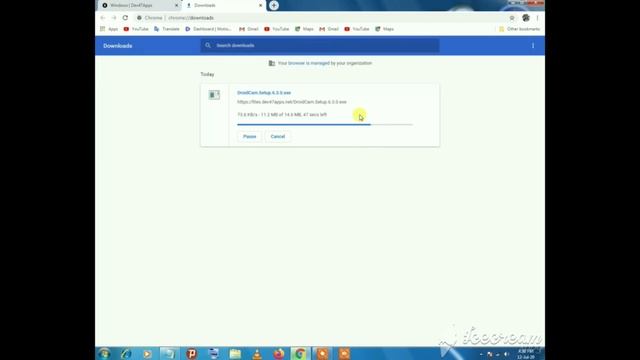The width and height of the screenshot is (640, 360).
Task: Open the Windows Start menu
Action: [104, 353]
